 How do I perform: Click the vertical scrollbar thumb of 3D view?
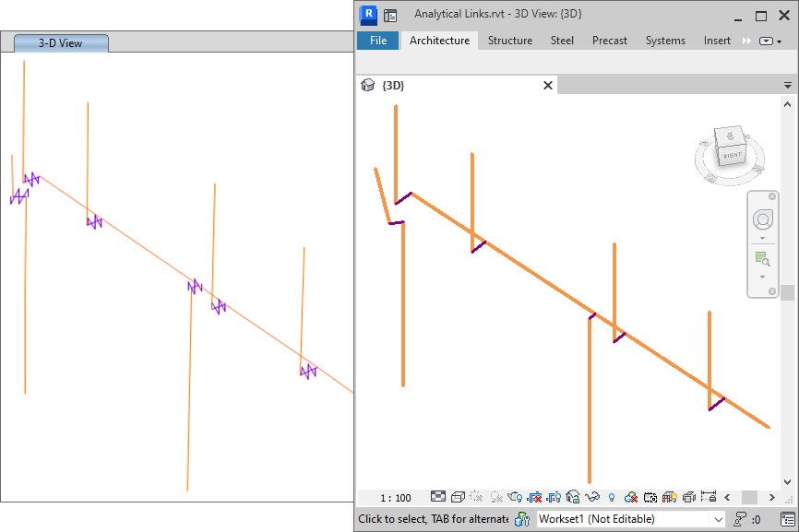click(x=787, y=293)
